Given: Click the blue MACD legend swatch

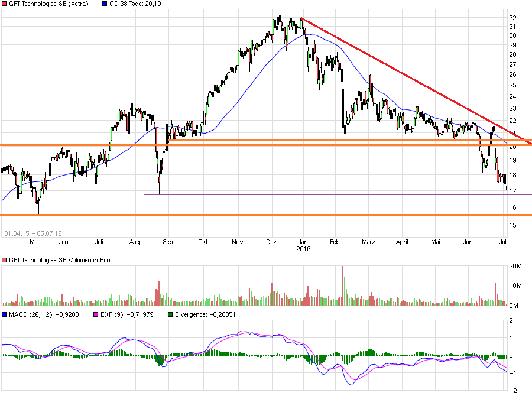Looking at the screenshot, I should (x=4, y=314).
